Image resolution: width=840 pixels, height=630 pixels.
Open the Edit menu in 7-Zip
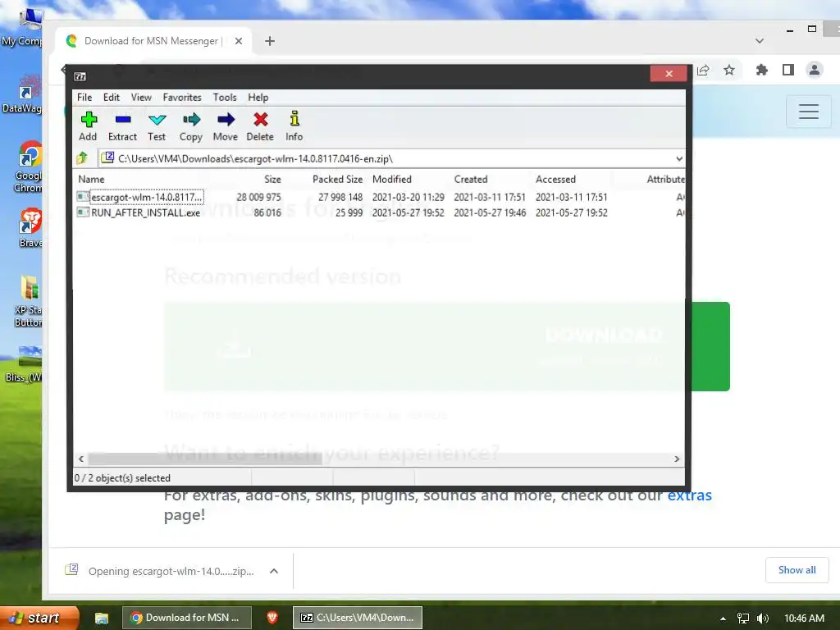112,97
